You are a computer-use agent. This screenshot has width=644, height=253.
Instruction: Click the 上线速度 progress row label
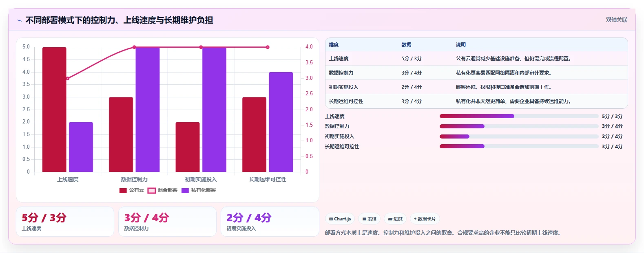tap(335, 117)
